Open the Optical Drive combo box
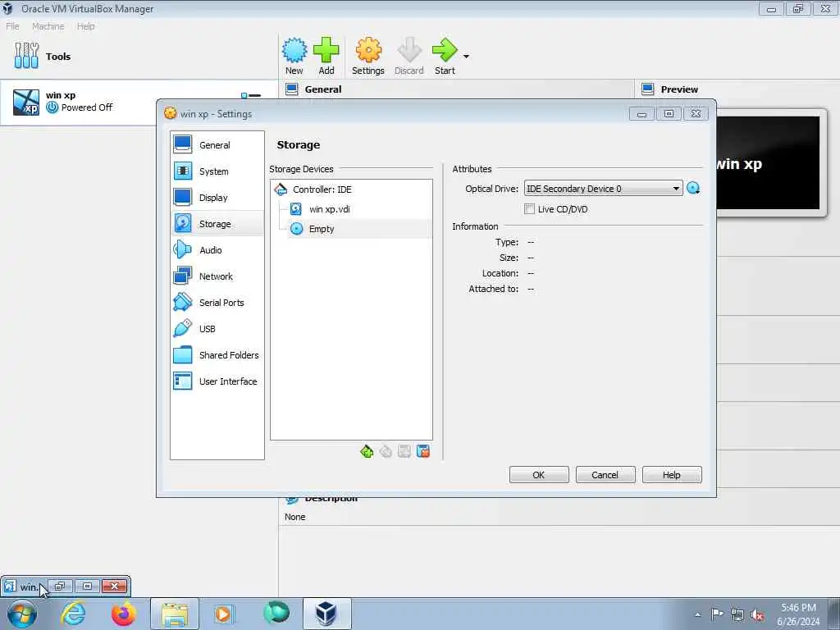The height and width of the screenshot is (630, 840). tap(603, 189)
